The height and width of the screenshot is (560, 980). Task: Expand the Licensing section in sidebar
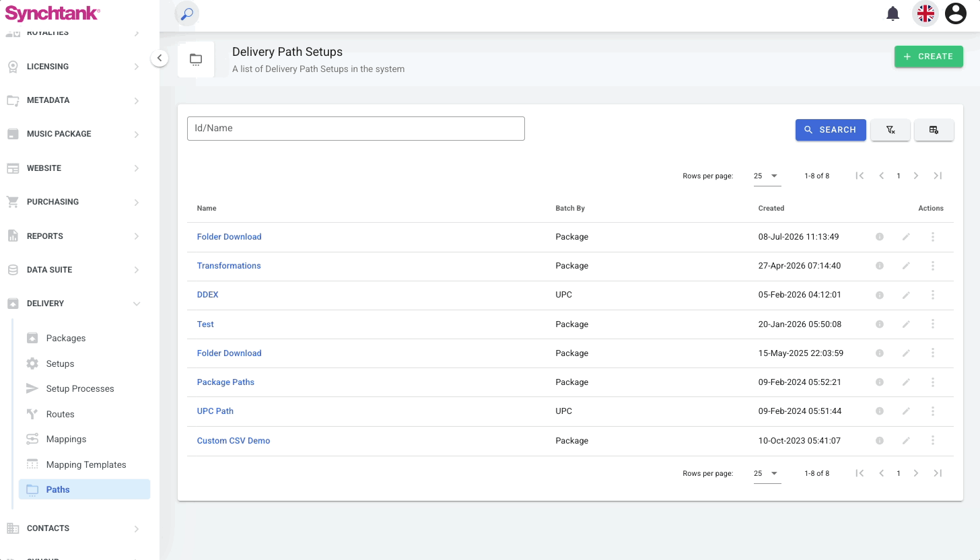coord(74,67)
